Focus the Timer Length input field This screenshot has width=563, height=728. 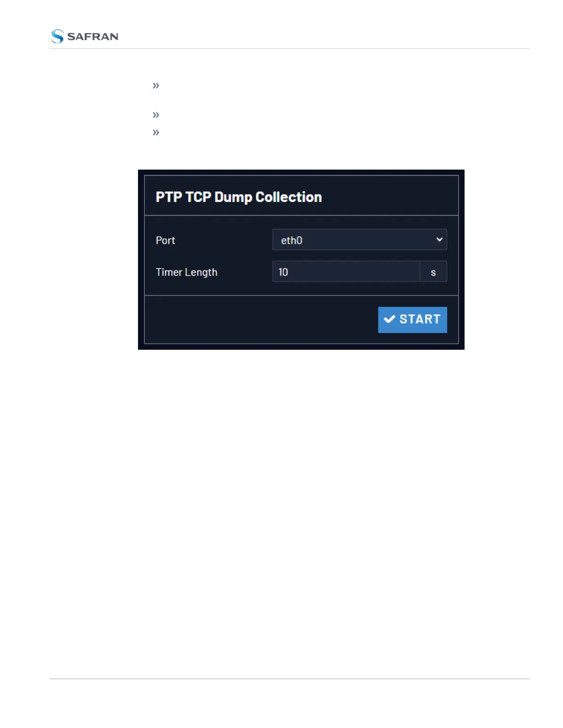(x=346, y=272)
